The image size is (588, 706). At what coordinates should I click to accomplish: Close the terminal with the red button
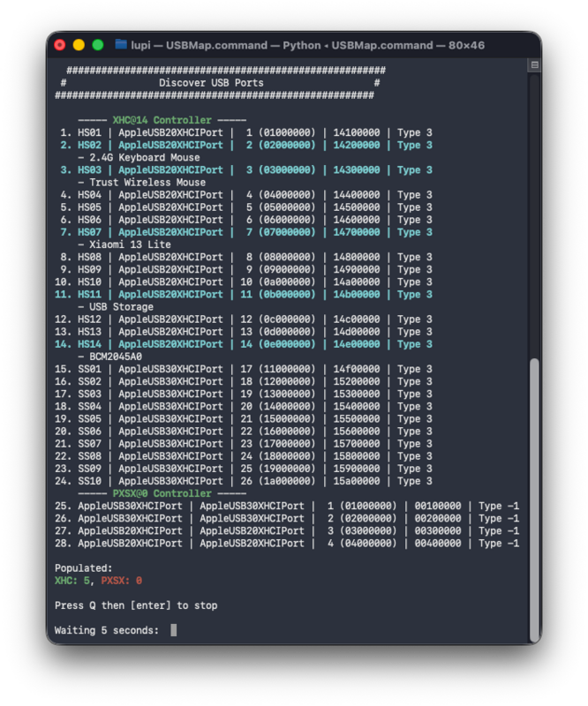tap(60, 45)
